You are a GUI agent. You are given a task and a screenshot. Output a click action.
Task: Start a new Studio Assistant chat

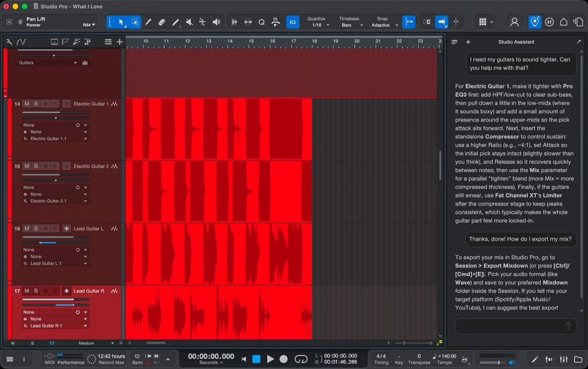468,42
